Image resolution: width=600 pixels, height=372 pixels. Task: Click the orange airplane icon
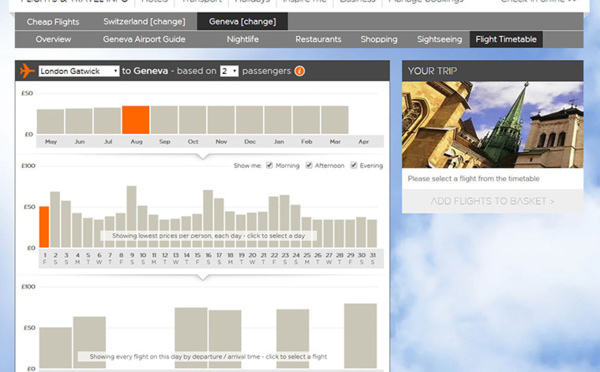[27, 71]
